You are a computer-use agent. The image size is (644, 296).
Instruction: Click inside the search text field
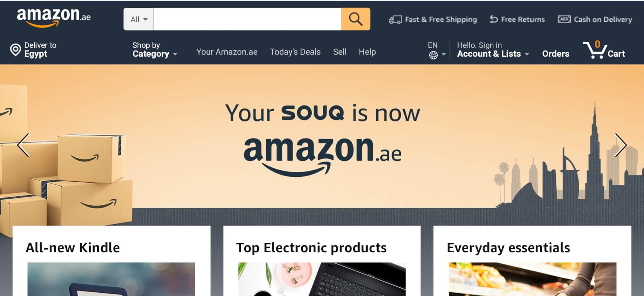coord(248,19)
